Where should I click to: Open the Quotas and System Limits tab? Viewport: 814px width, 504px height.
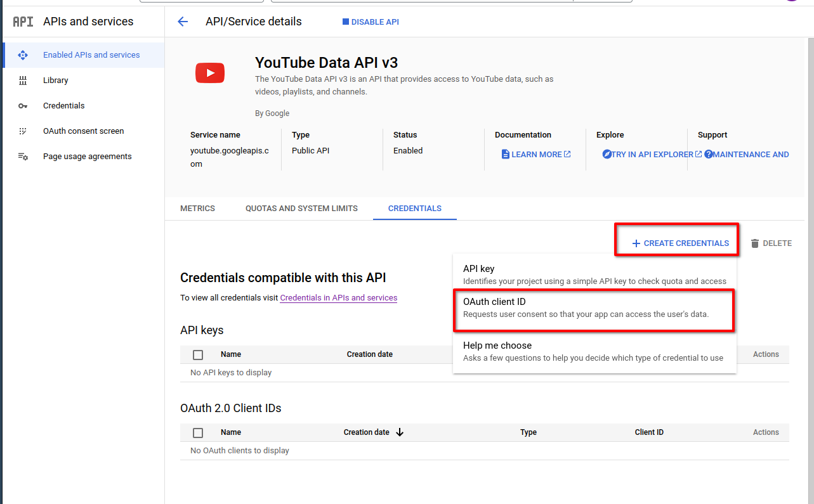[x=301, y=209]
